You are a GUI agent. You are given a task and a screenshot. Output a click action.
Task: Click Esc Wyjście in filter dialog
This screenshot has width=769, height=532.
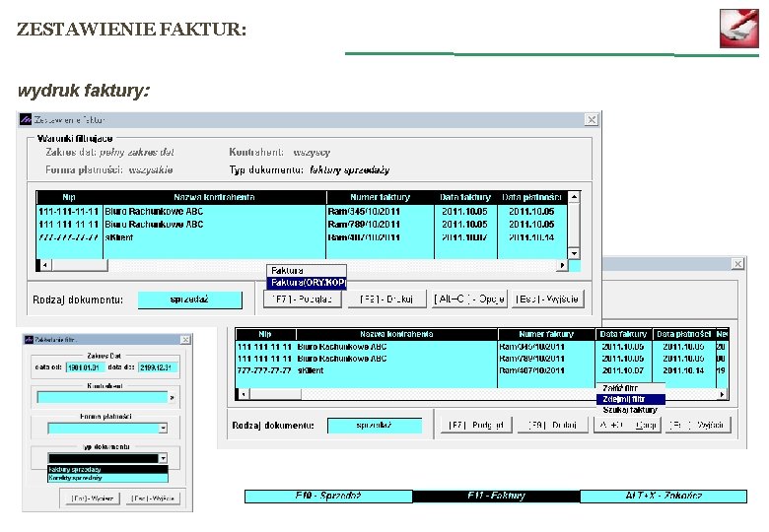153,499
